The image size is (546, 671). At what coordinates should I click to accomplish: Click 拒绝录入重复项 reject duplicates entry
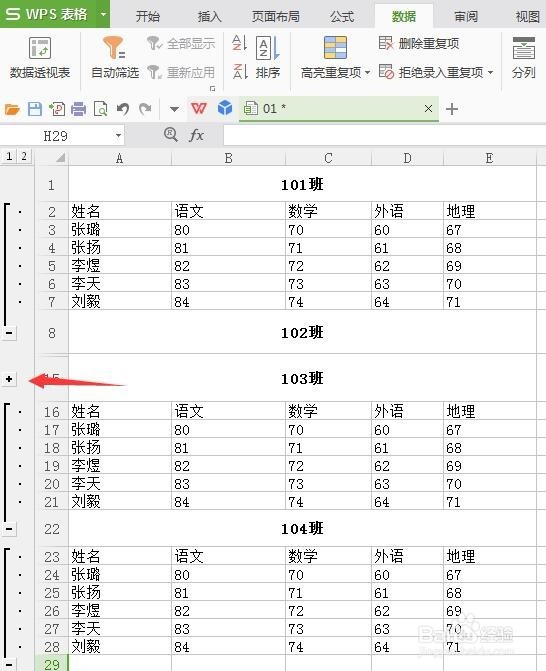[x=431, y=72]
